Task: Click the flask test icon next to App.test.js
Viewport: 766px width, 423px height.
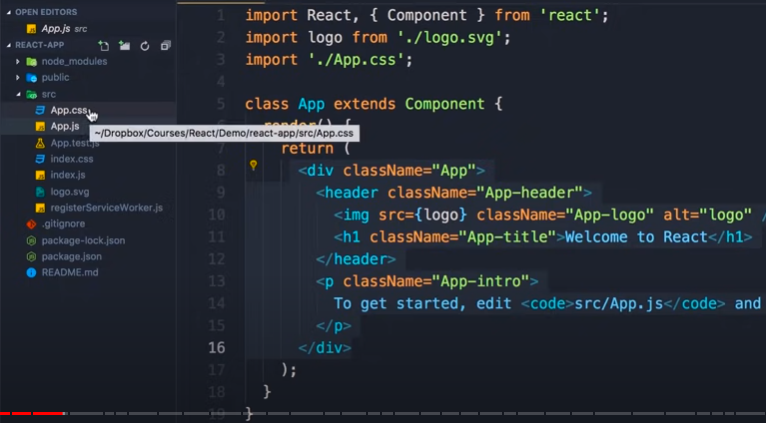Action: click(x=41, y=143)
